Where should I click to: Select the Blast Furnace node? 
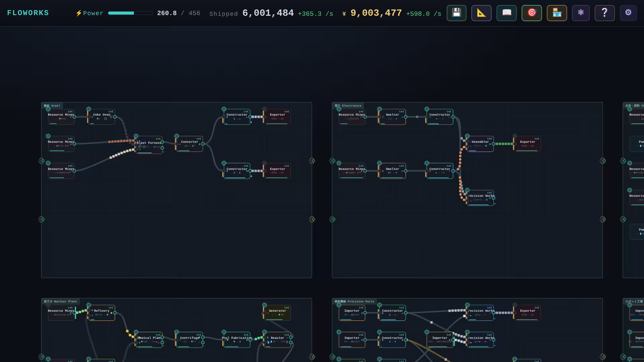click(x=149, y=145)
